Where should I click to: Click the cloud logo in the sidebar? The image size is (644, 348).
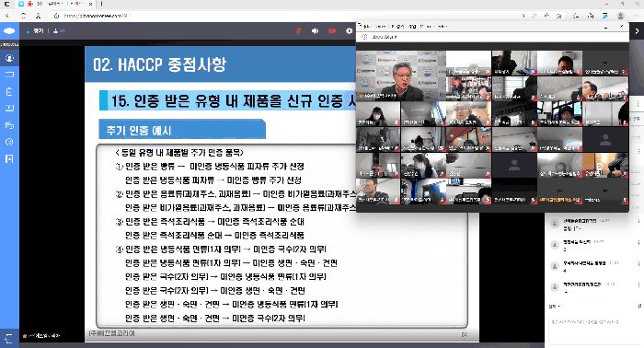coord(9,30)
